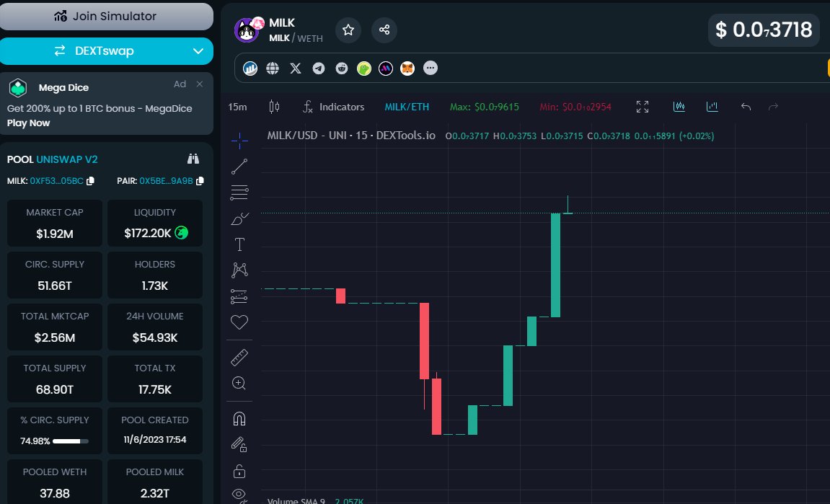This screenshot has height=504, width=830.
Task: Change the candlestick chart style icon
Action: (x=274, y=107)
